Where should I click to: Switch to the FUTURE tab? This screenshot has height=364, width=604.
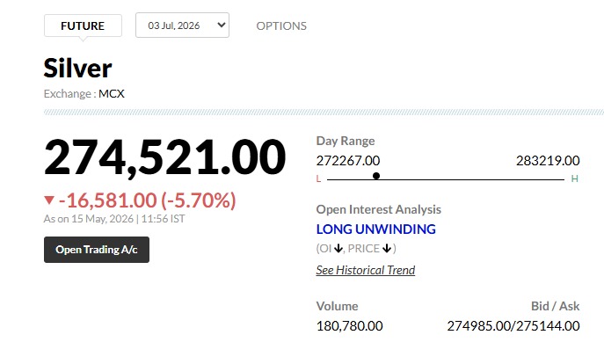point(83,25)
